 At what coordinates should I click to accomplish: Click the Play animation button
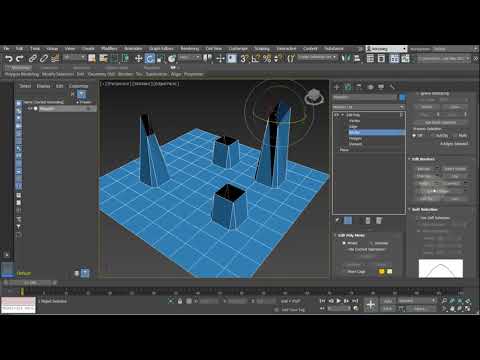339,301
